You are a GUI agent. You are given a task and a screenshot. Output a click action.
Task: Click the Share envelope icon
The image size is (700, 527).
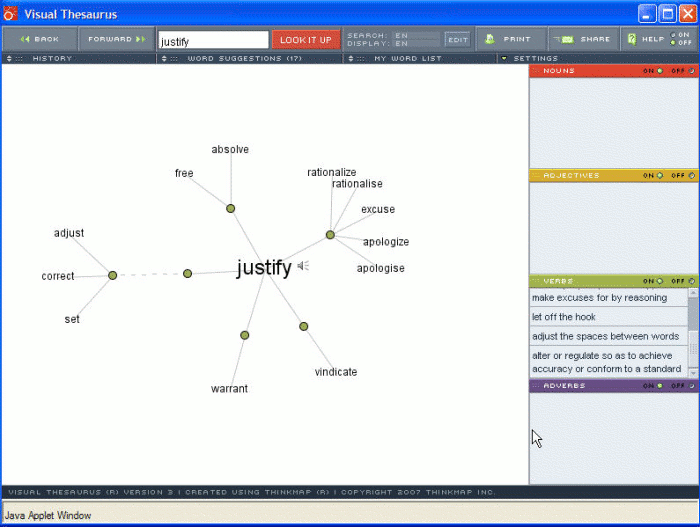point(565,39)
